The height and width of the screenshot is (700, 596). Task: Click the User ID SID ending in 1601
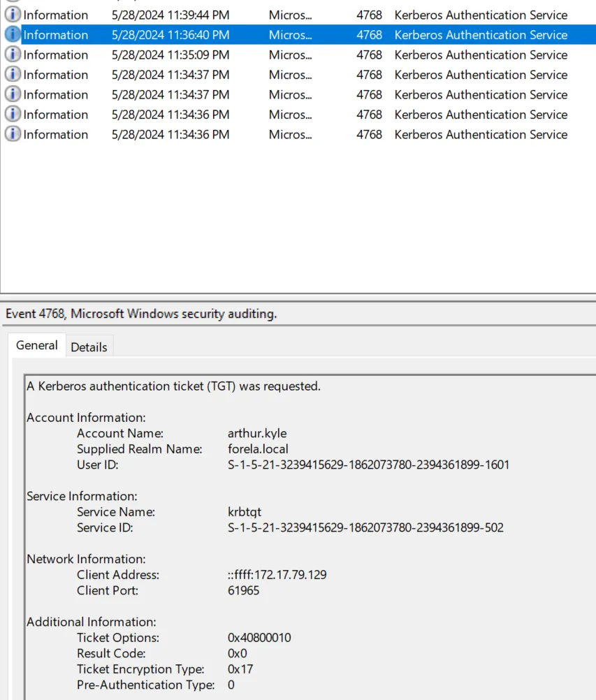[368, 465]
